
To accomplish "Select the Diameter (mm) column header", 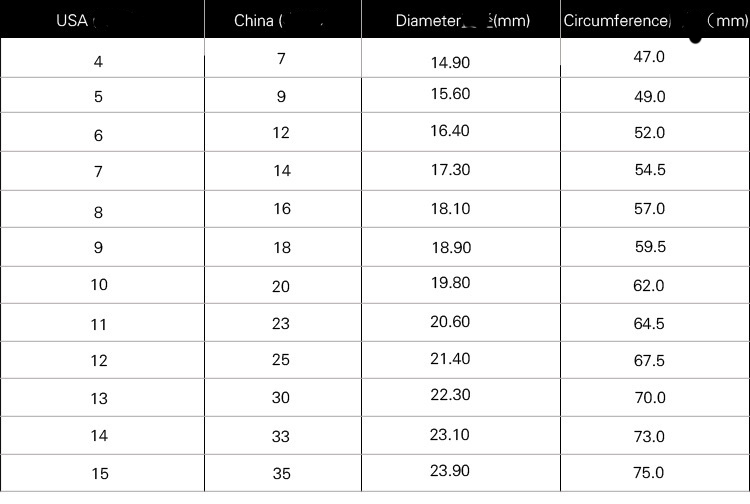I will point(463,21).
